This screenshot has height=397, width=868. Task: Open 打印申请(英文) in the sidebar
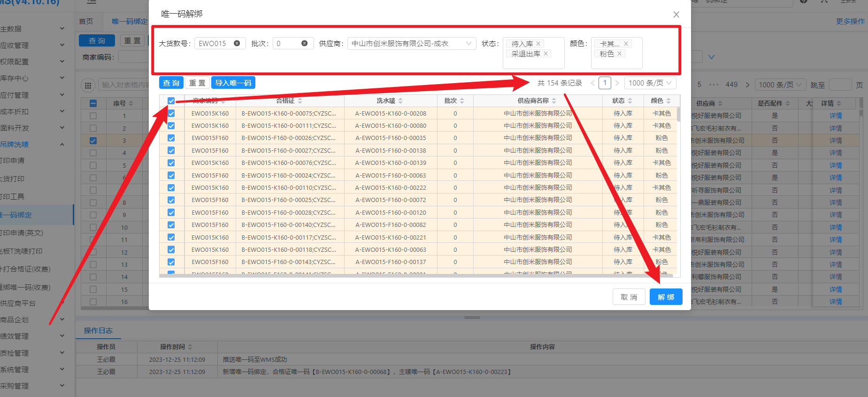coord(23,233)
